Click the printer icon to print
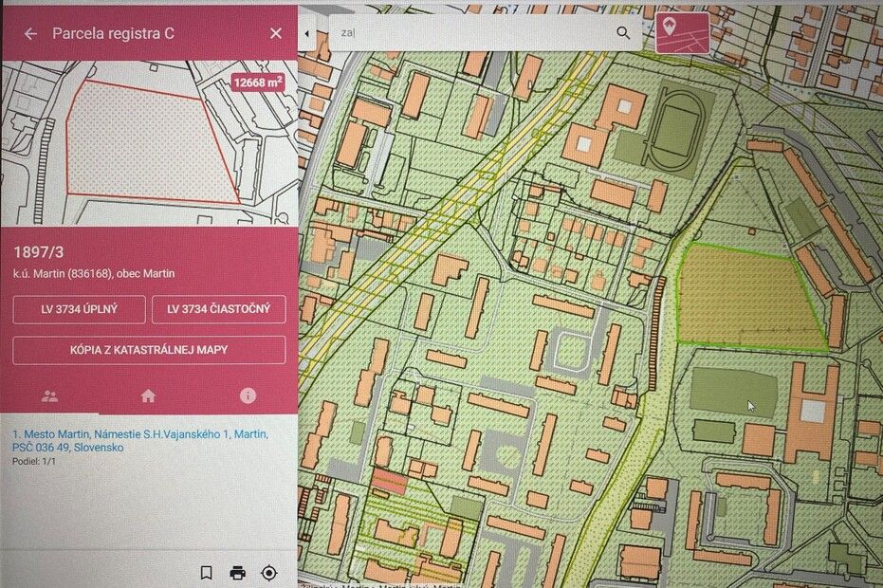The width and height of the screenshot is (883, 588). (237, 573)
